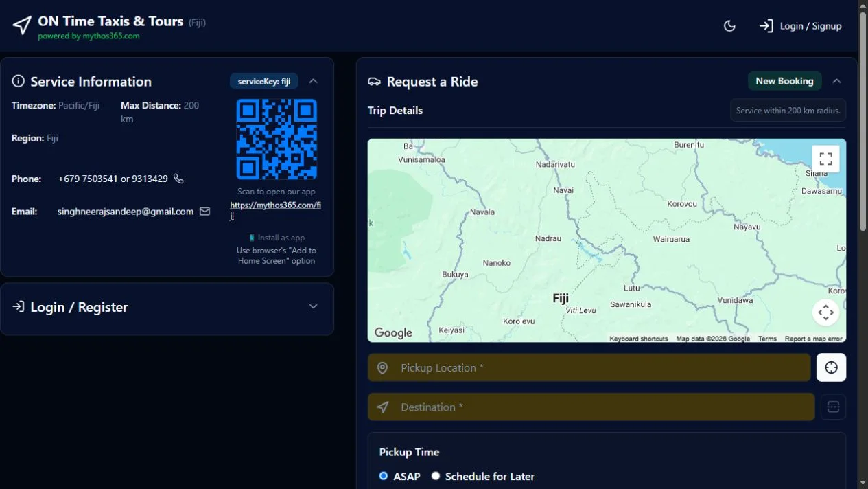The image size is (868, 489).
Task: Click Report a map error
Action: (813, 339)
